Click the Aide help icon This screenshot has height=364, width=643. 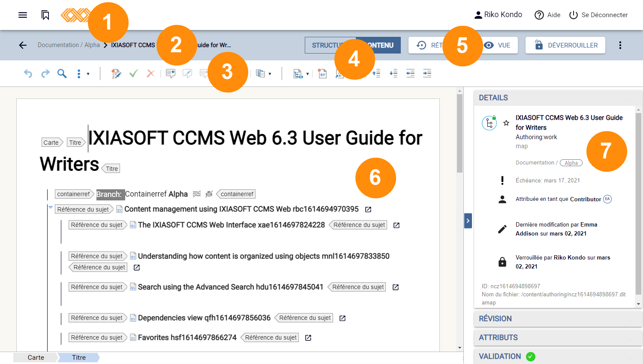coord(539,15)
